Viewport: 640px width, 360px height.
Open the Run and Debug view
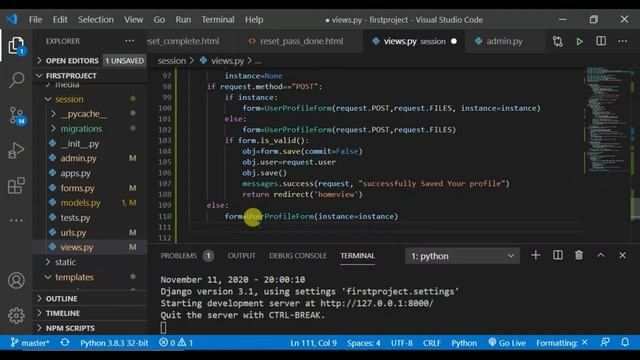[16, 151]
